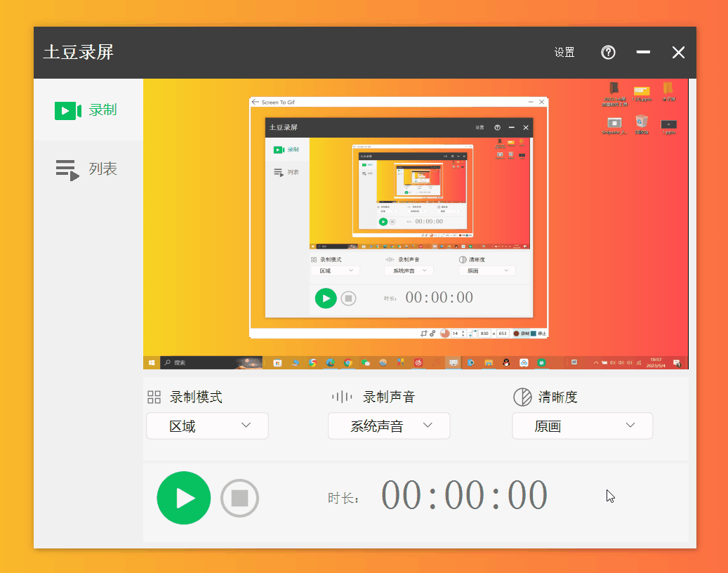Click the 录制模式 grid icon
Viewport: 728px width, 573px height.
(154, 397)
